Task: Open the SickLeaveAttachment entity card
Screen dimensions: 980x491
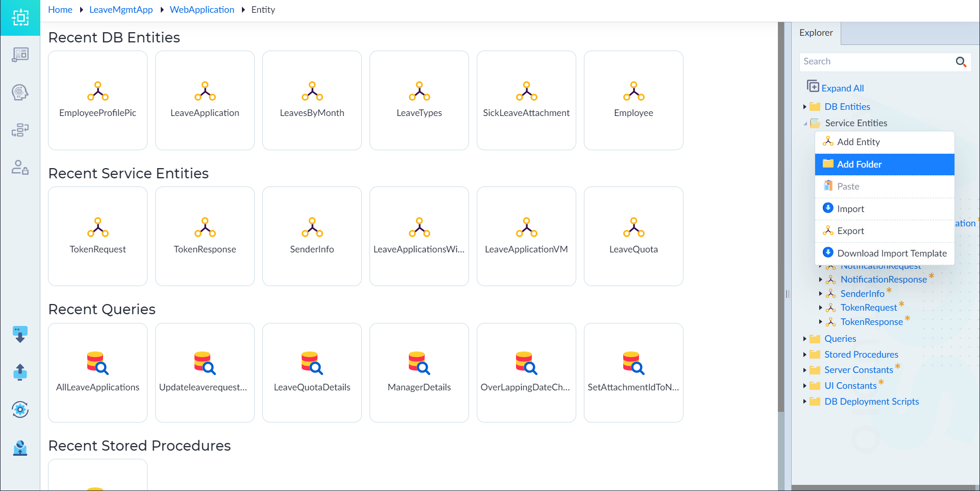Action: point(526,100)
